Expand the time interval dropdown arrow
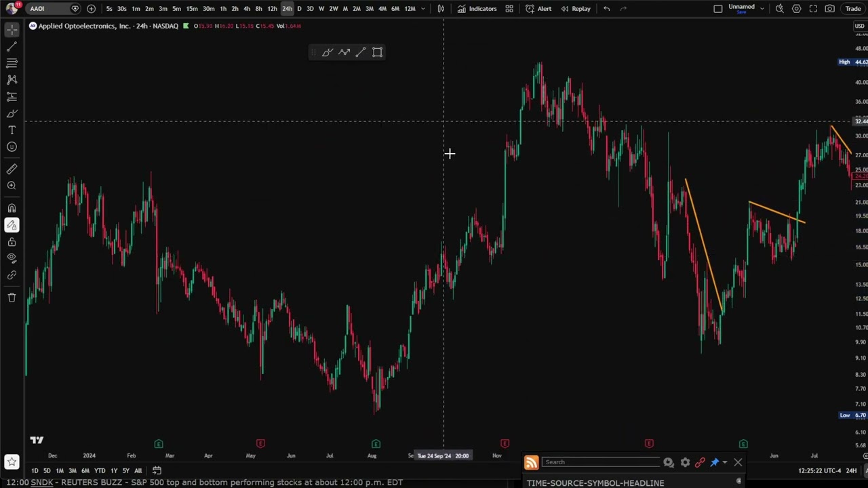The image size is (868, 488). coord(423,9)
